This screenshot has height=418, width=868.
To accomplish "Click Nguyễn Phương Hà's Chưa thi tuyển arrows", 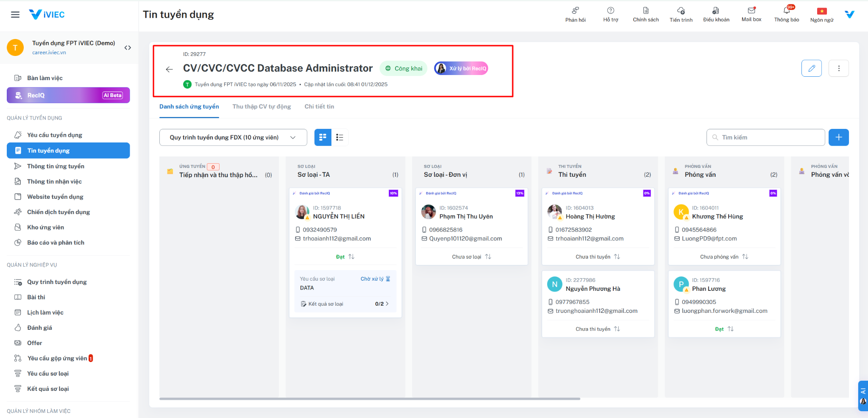I will (617, 329).
